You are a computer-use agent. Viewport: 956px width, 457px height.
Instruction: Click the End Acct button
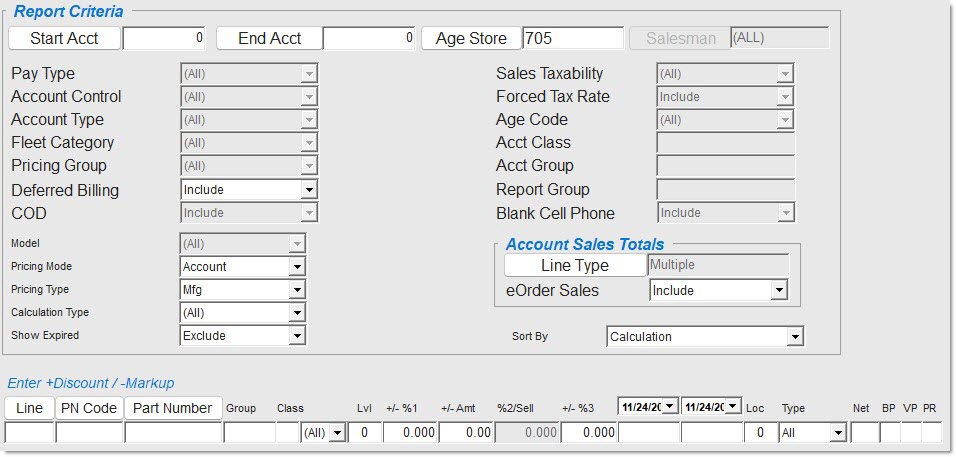269,38
